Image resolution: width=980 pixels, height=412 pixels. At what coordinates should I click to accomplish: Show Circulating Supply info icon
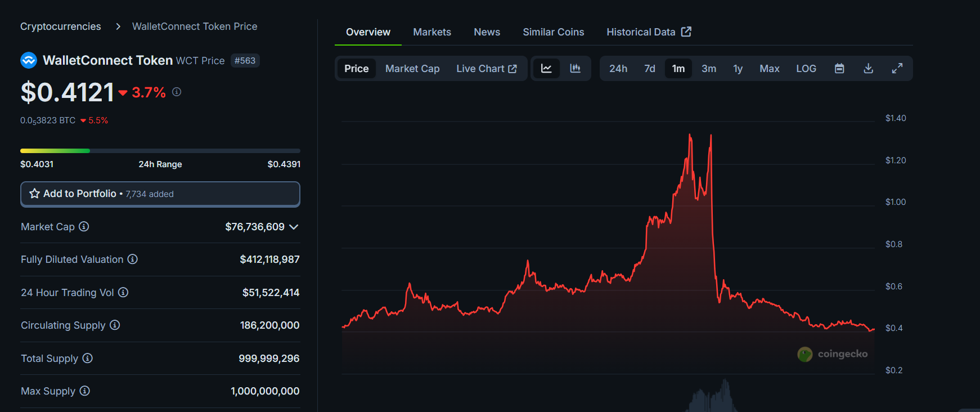[x=115, y=325]
